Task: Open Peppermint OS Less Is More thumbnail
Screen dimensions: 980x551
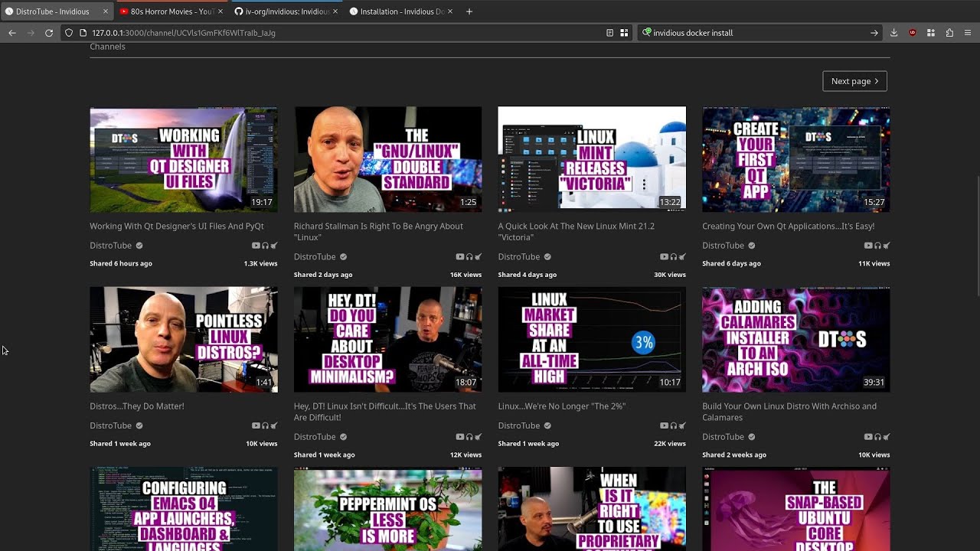Action: coord(388,509)
